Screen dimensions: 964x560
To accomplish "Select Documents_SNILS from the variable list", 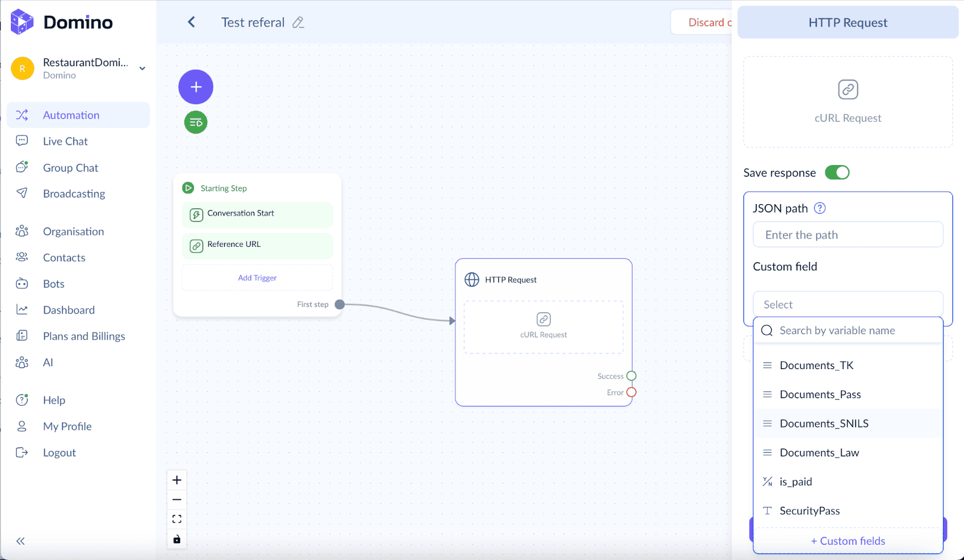I will [848, 423].
